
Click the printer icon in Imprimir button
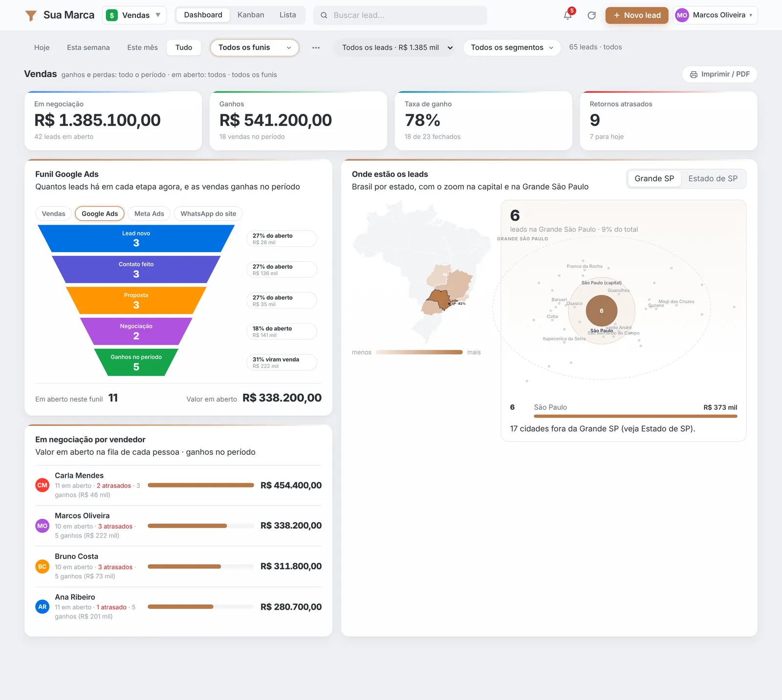(x=694, y=74)
